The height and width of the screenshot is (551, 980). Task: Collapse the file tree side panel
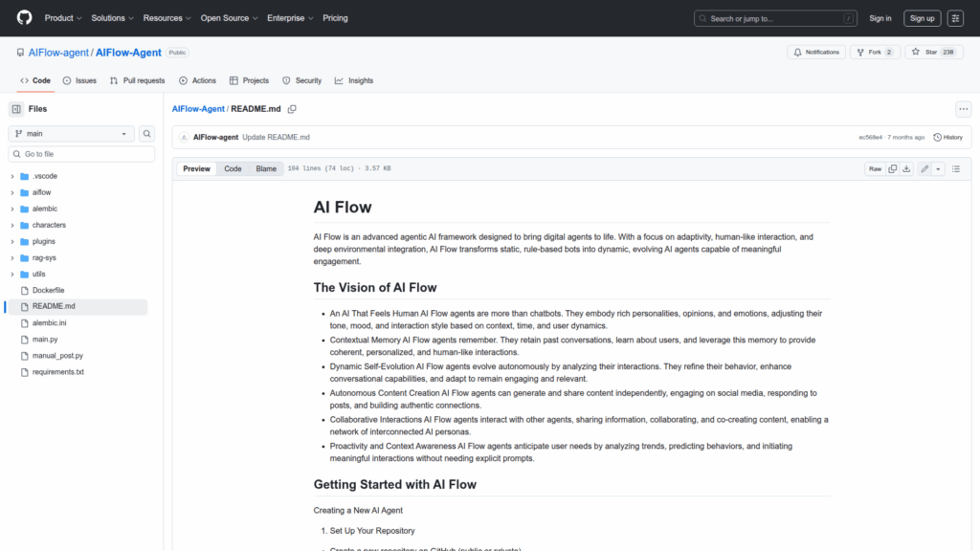(16, 109)
